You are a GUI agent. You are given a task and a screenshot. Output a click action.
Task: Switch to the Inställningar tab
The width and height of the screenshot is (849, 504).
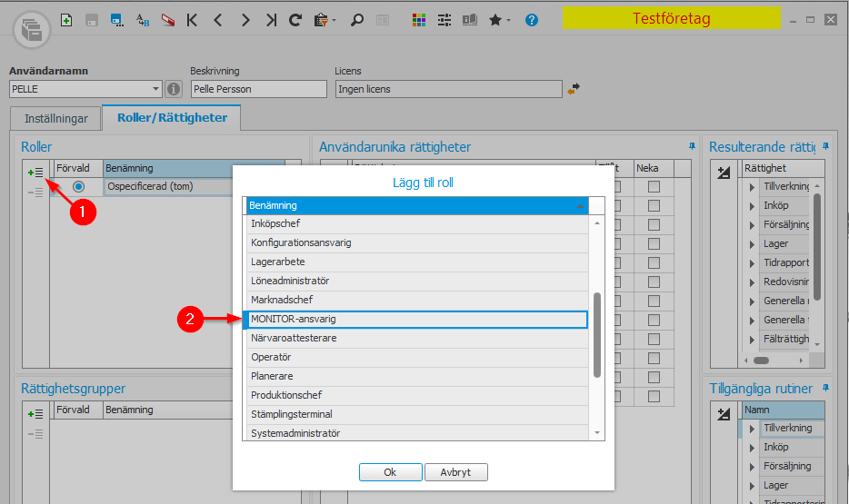(55, 118)
